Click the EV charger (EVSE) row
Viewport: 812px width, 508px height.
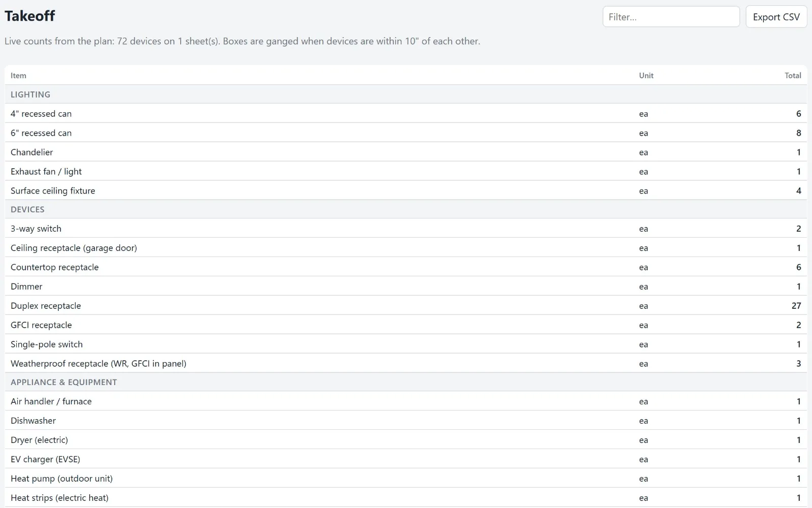click(x=406, y=459)
